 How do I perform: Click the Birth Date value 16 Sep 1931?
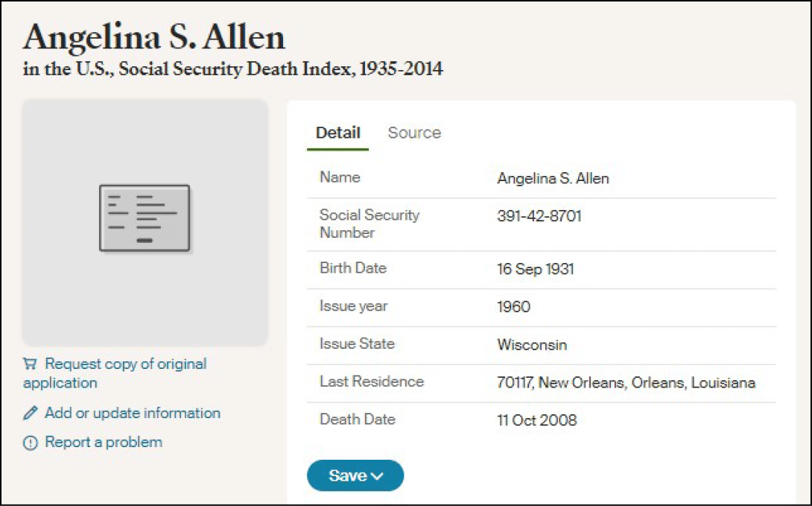pos(536,269)
